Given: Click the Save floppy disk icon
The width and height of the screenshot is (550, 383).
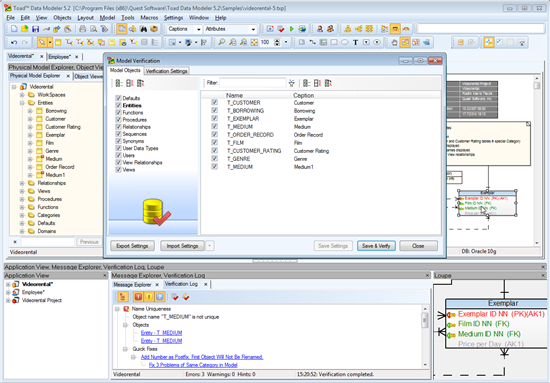Looking at the screenshot, I should (35, 29).
